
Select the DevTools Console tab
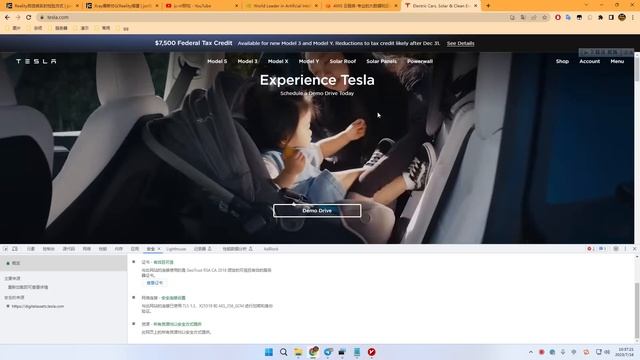[49, 249]
